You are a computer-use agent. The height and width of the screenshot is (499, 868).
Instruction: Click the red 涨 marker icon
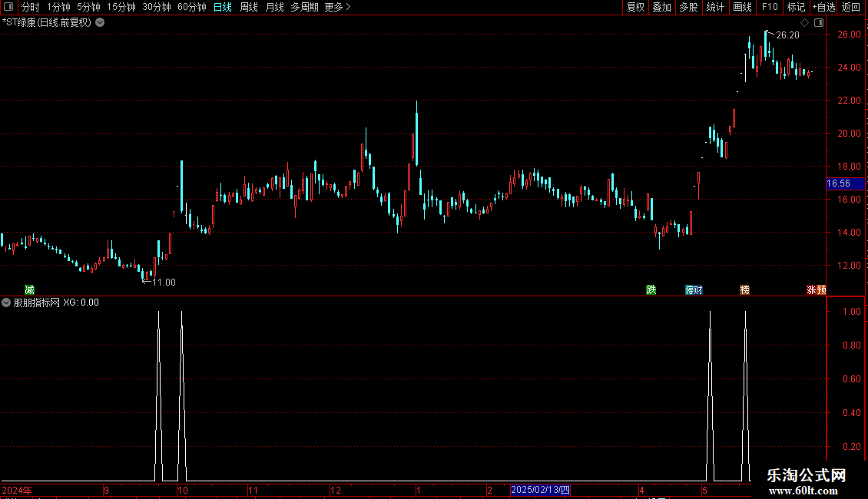tap(811, 290)
